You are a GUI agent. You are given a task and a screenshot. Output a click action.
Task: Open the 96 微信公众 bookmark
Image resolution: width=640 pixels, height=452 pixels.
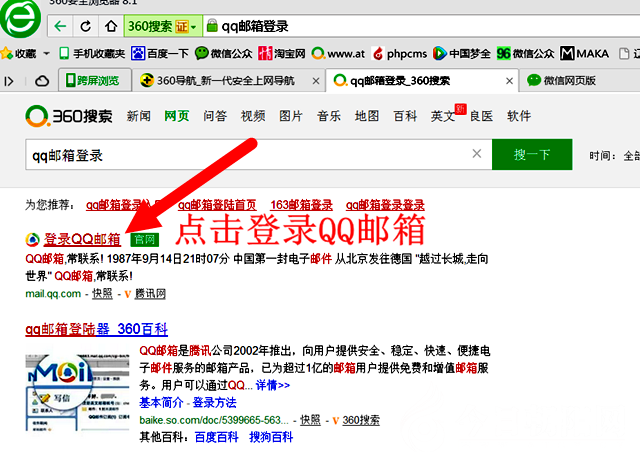[525, 53]
